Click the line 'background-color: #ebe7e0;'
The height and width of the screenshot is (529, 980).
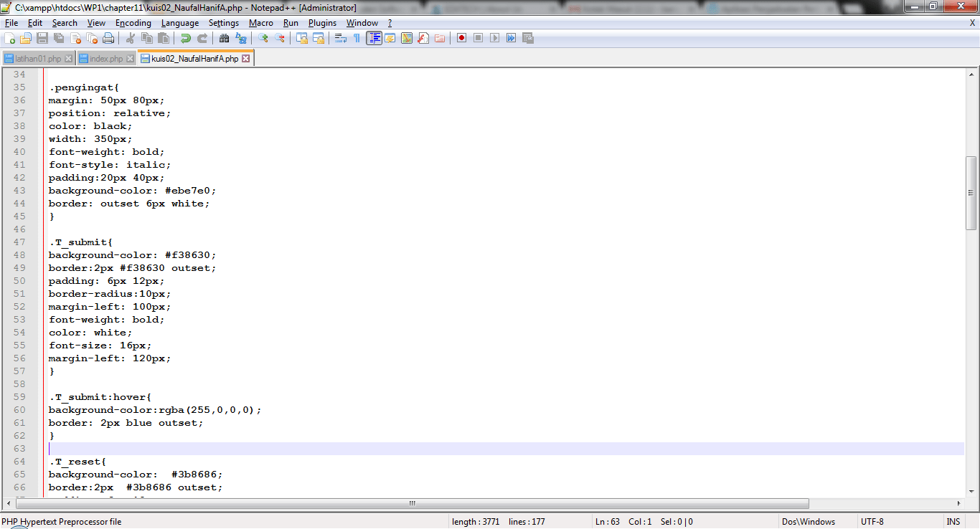[x=132, y=191]
